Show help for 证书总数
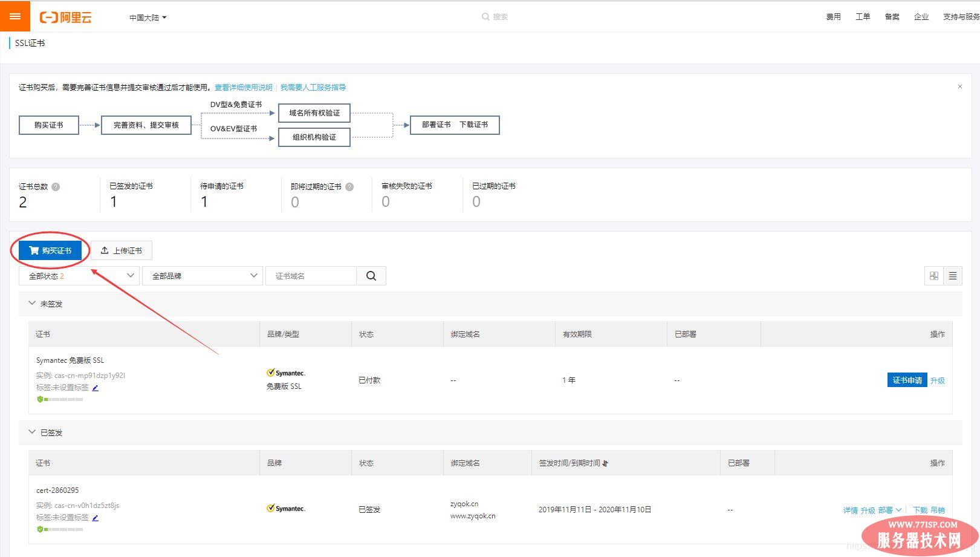980x557 pixels. (x=56, y=187)
